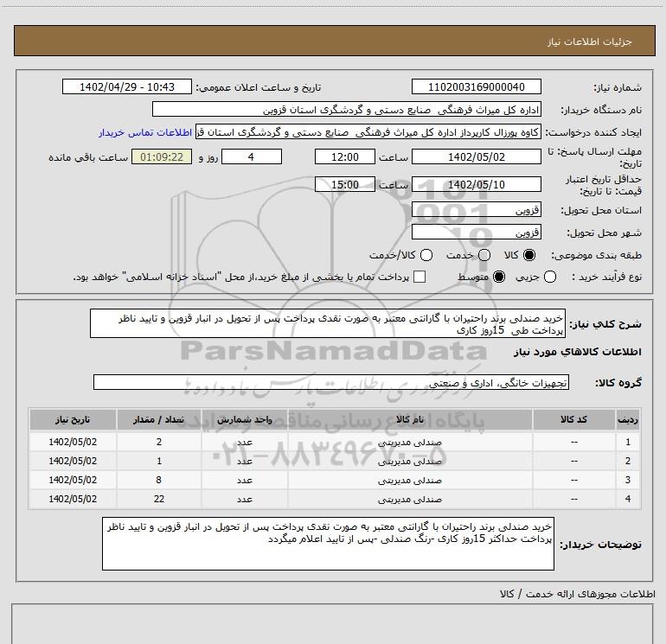Screen dimensions: 666x644
Task: Click the واحد شمارش column header
Action: click(x=245, y=419)
